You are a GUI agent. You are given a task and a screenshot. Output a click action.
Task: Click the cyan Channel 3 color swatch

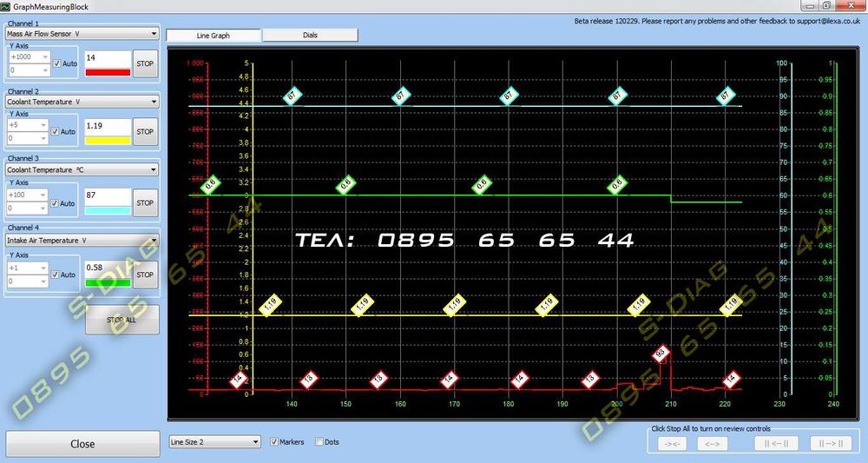click(108, 210)
